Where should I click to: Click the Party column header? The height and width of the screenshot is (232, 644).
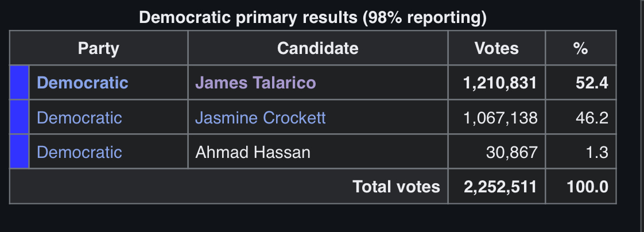[98, 48]
